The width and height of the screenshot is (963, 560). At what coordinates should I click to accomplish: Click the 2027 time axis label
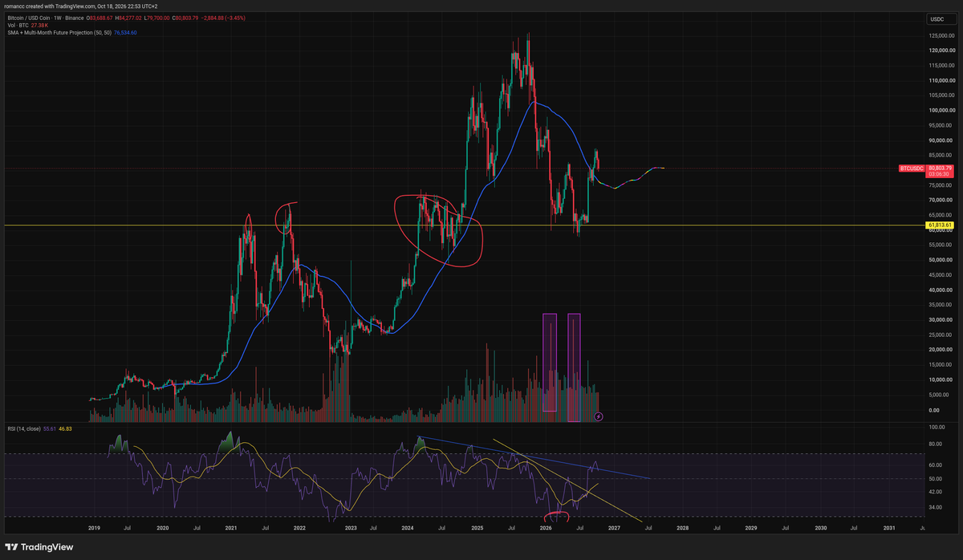pyautogui.click(x=615, y=529)
